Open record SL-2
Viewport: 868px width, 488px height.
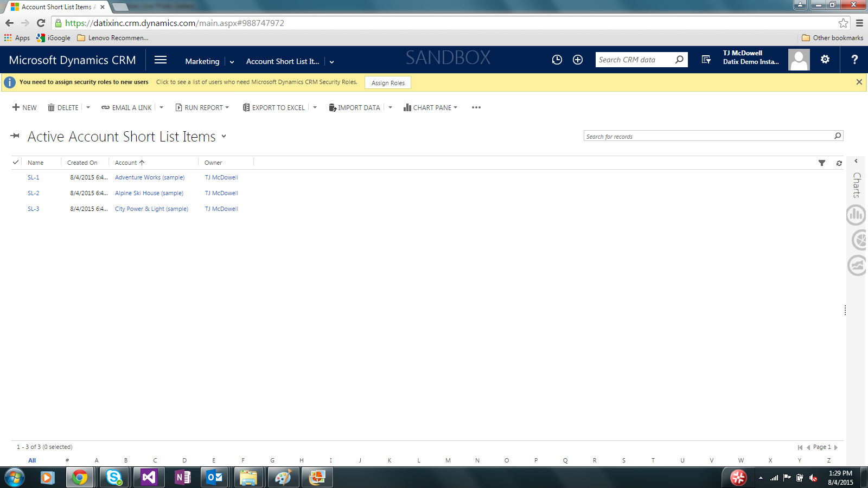pos(34,193)
